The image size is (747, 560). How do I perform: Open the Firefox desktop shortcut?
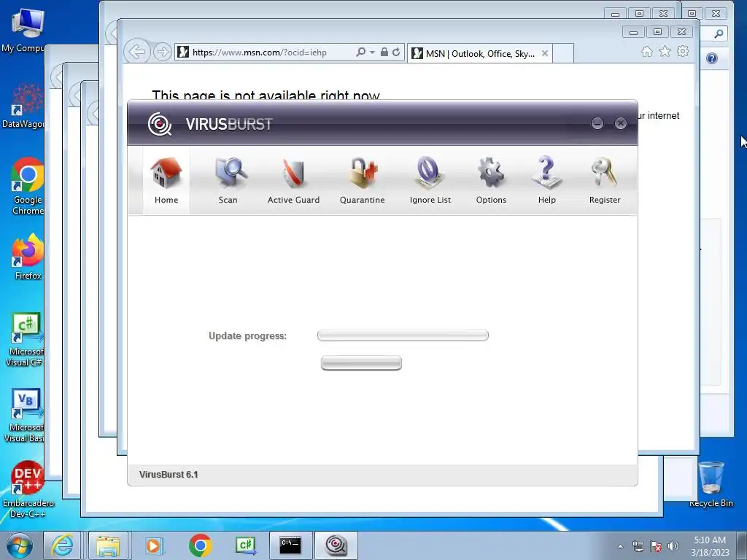(28, 256)
